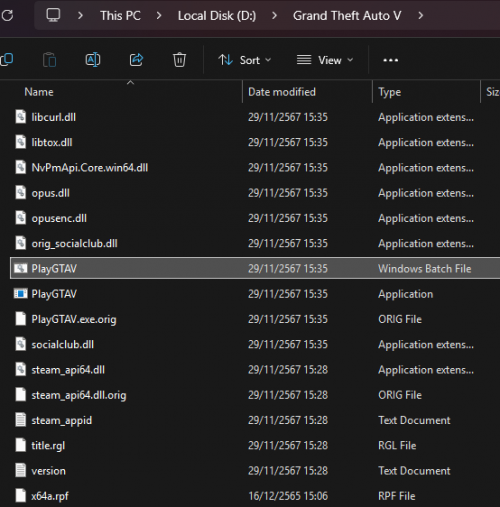
Task: Click the Share toolbar icon
Action: coord(136,60)
